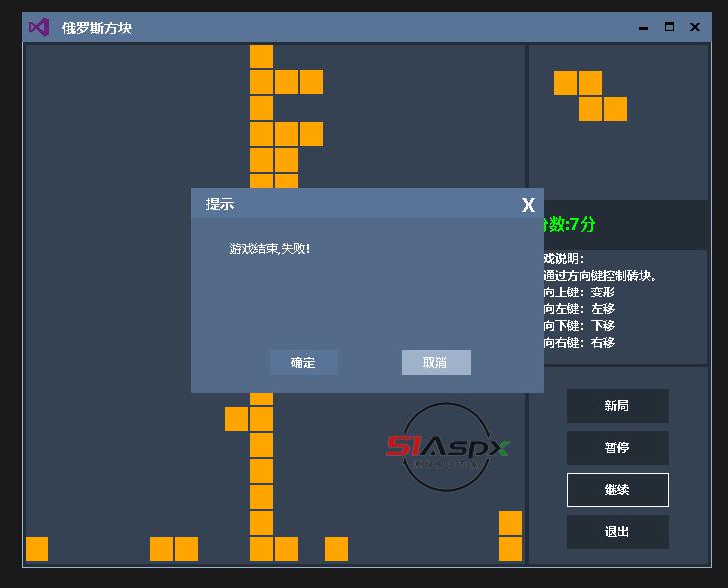The height and width of the screenshot is (588, 728).
Task: Exit the game with 退出
Action: (x=617, y=532)
